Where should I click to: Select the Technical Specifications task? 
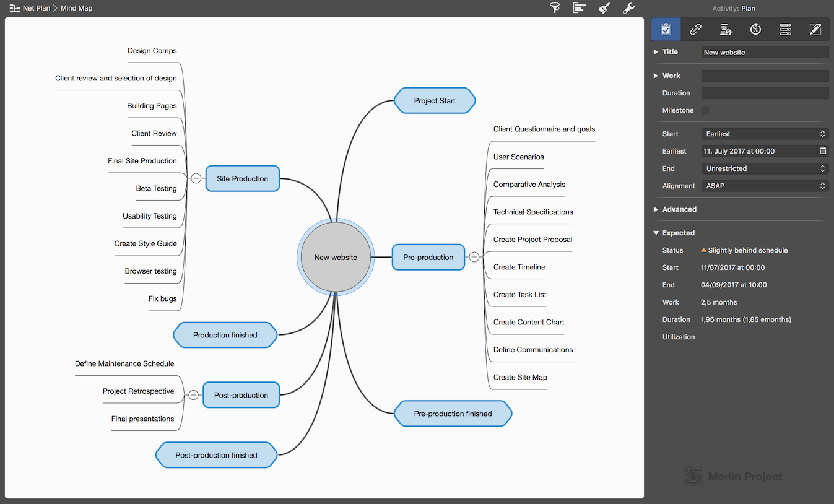[533, 212]
